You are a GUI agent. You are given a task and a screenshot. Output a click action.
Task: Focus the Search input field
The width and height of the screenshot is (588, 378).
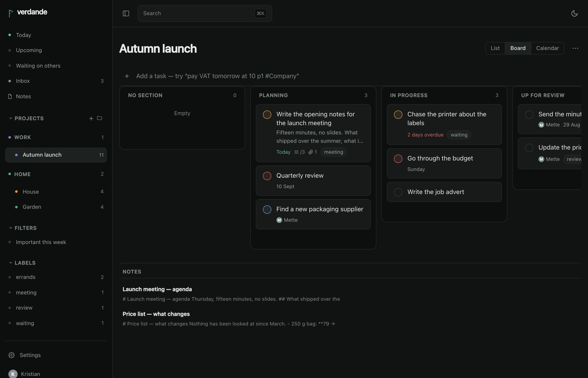point(205,13)
